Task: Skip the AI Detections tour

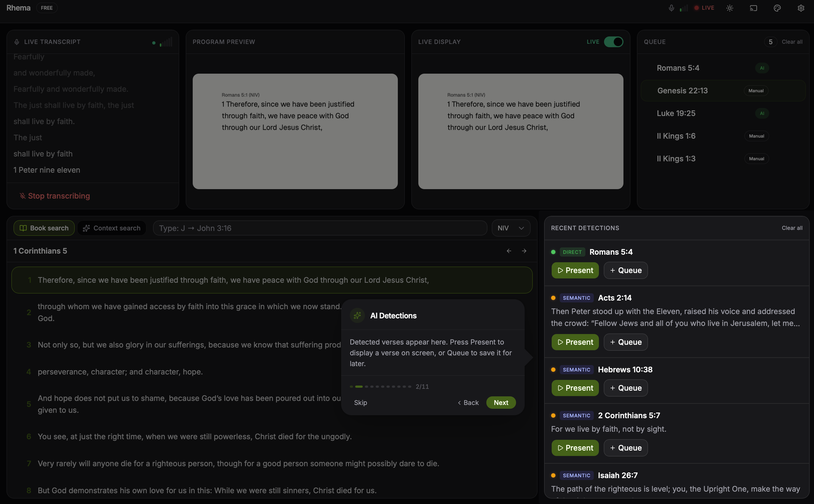Action: (360, 403)
